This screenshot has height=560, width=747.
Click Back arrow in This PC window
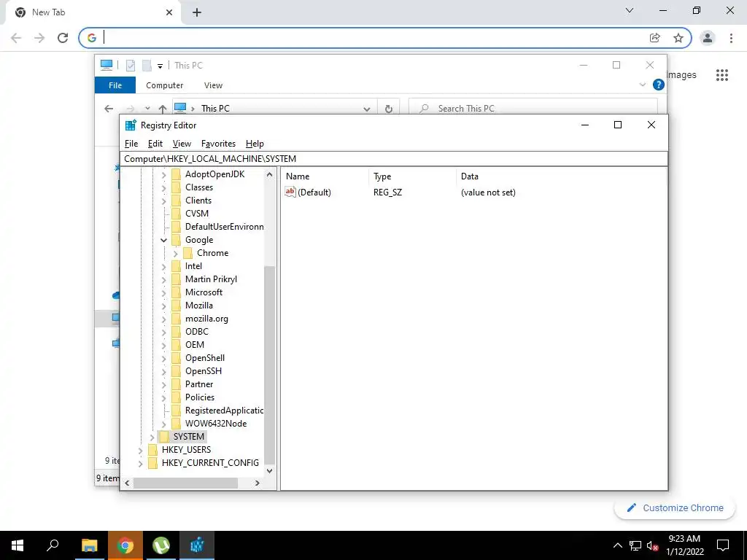tap(109, 109)
